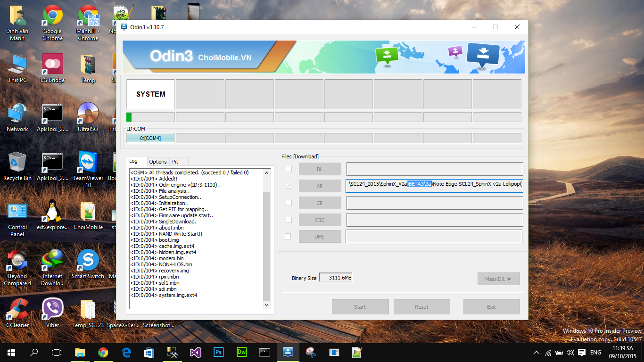Open Dreamweaver from the taskbar
The image size is (644, 362).
point(241,352)
